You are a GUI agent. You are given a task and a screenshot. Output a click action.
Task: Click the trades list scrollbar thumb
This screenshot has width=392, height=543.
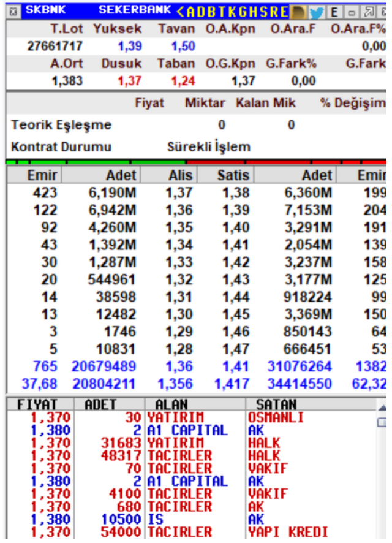point(382,422)
